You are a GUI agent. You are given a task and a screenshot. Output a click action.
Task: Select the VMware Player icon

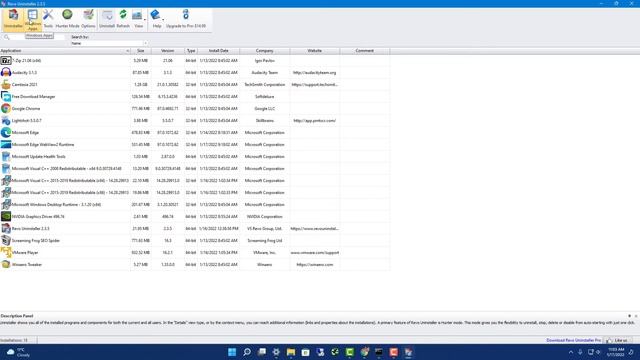pos(6,252)
